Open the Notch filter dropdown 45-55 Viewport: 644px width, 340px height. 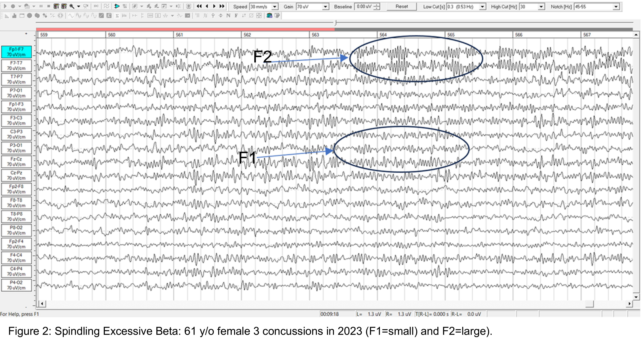click(x=616, y=7)
